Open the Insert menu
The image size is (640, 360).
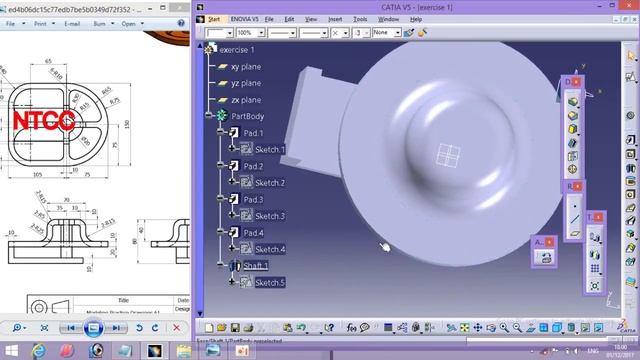[335, 19]
